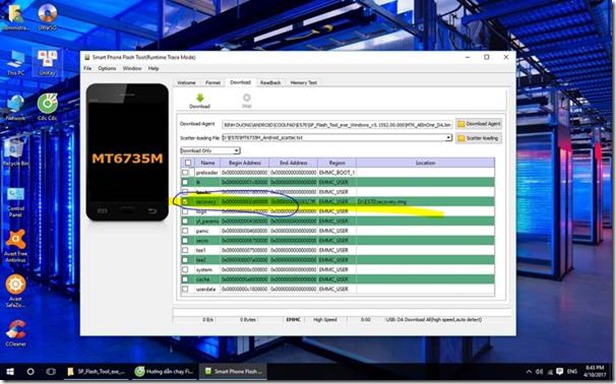
Task: Open the Cốc Cốc browser desktop icon
Action: (x=47, y=107)
